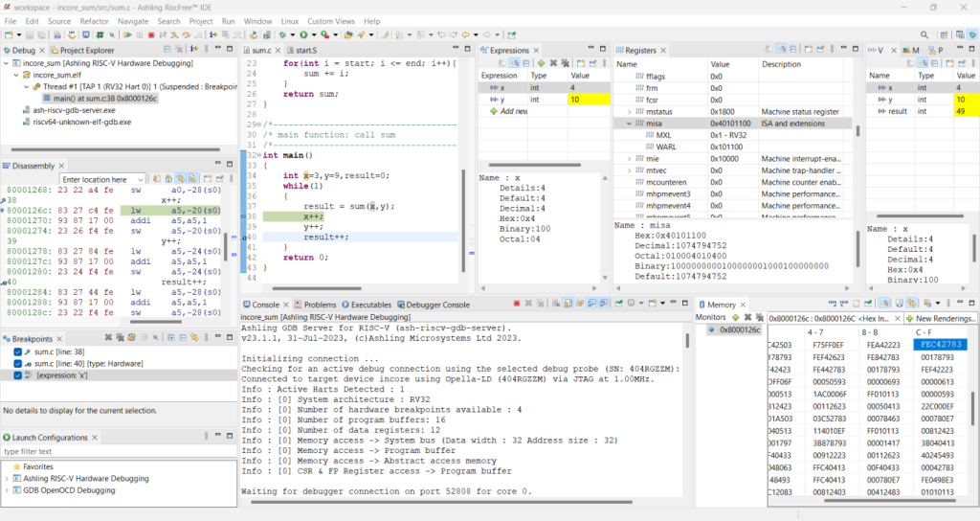Expand GDB OpenOCD Debugging launch config

[x=7, y=491]
